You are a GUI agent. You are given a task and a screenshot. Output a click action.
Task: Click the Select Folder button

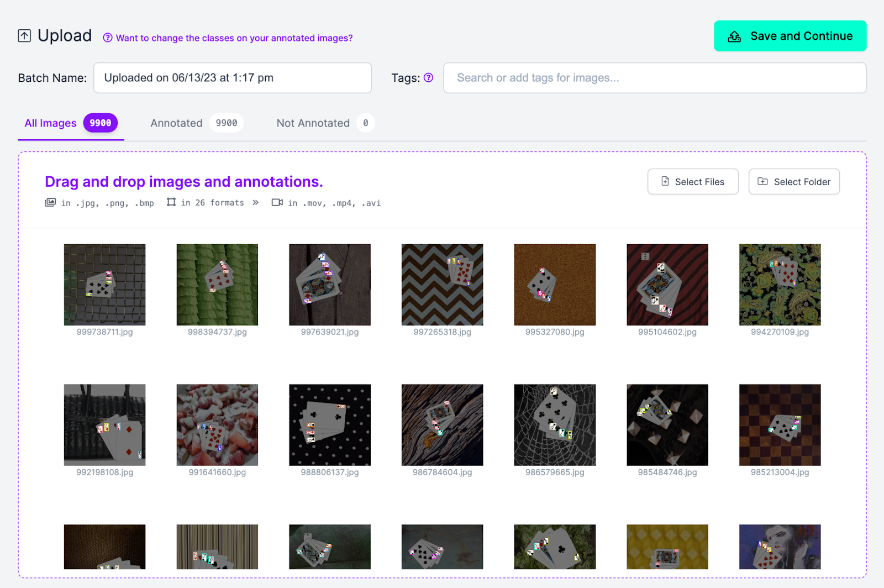[794, 182]
